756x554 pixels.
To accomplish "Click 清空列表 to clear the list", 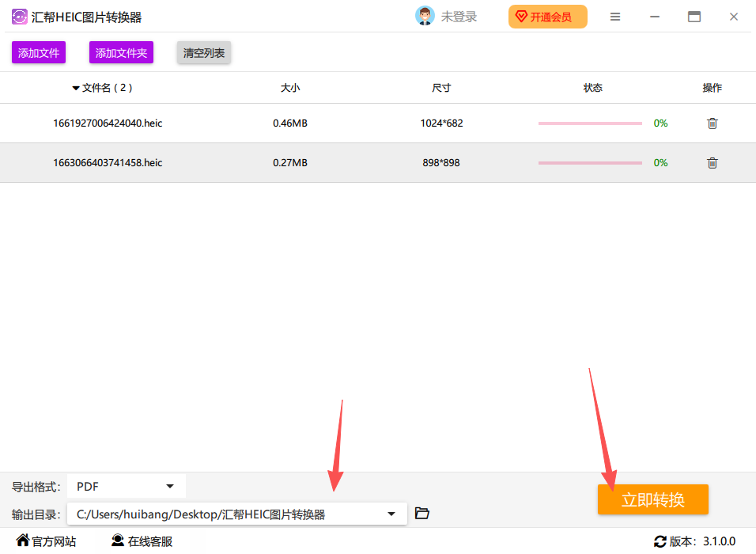I will 203,52.
